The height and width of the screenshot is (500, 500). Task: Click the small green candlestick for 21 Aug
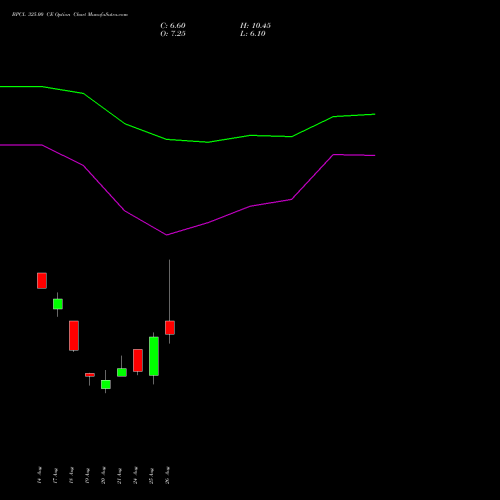pos(122,372)
